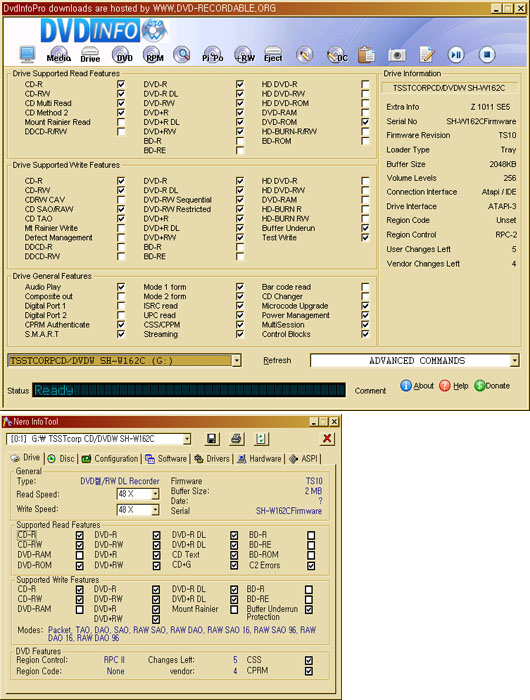Toggle Buffer Underun checkbox

pos(365,228)
